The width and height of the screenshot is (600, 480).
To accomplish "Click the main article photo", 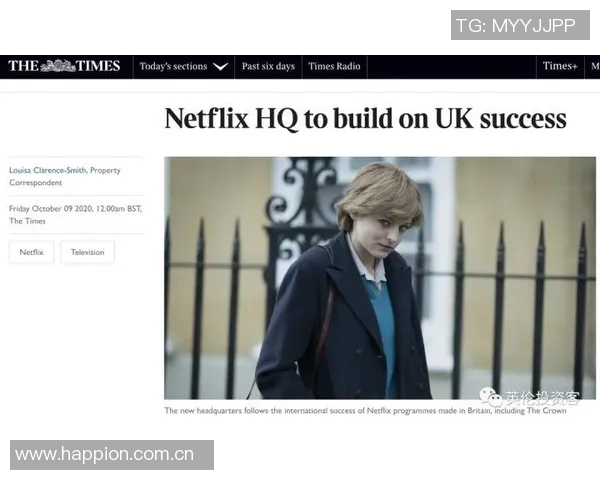I will [x=380, y=278].
